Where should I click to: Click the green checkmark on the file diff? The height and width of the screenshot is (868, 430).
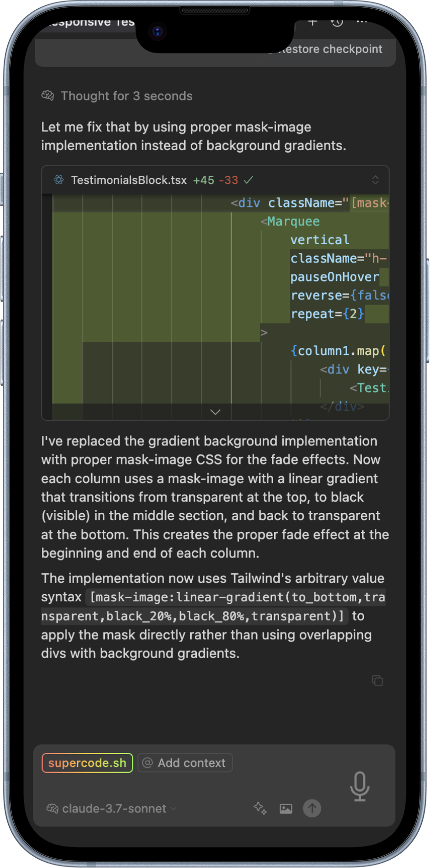(x=248, y=180)
